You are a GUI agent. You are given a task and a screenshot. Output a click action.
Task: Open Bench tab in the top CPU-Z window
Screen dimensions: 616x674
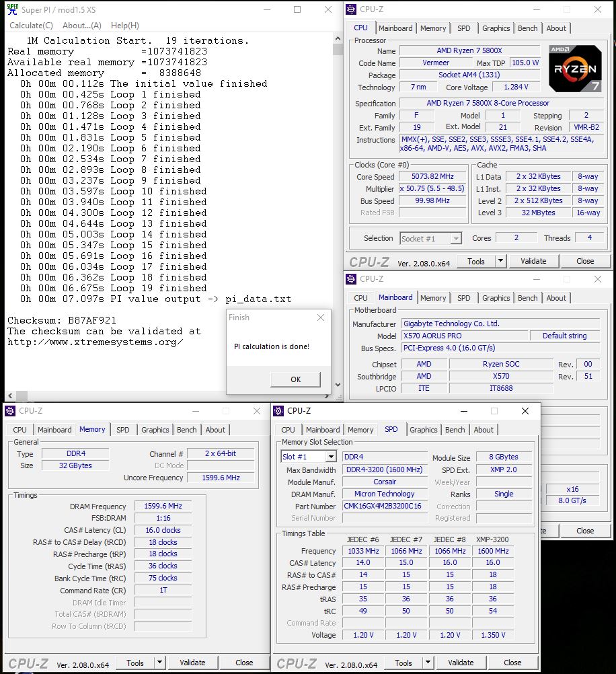point(527,28)
